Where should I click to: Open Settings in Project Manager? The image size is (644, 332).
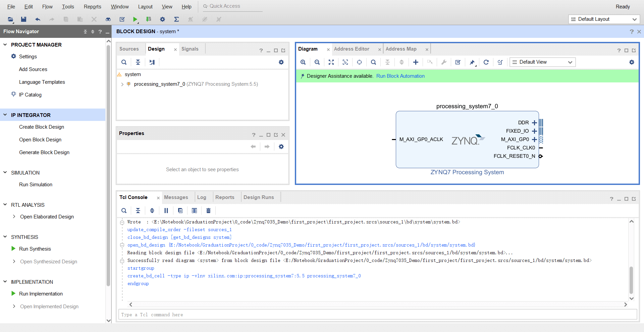(28, 57)
